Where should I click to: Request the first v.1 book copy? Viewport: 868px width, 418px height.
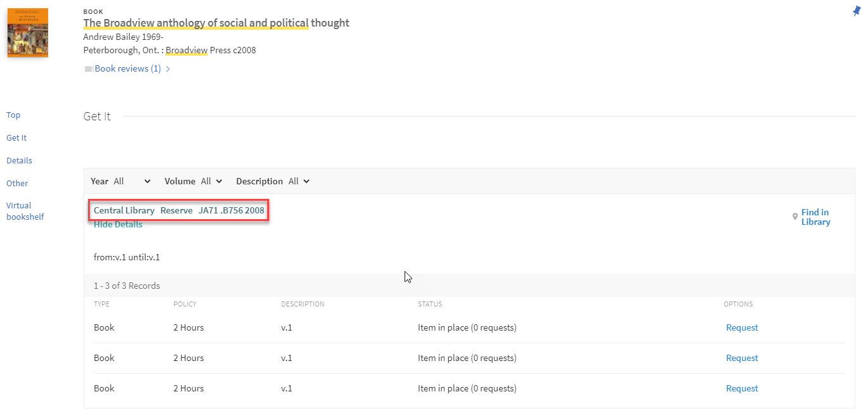(x=741, y=327)
